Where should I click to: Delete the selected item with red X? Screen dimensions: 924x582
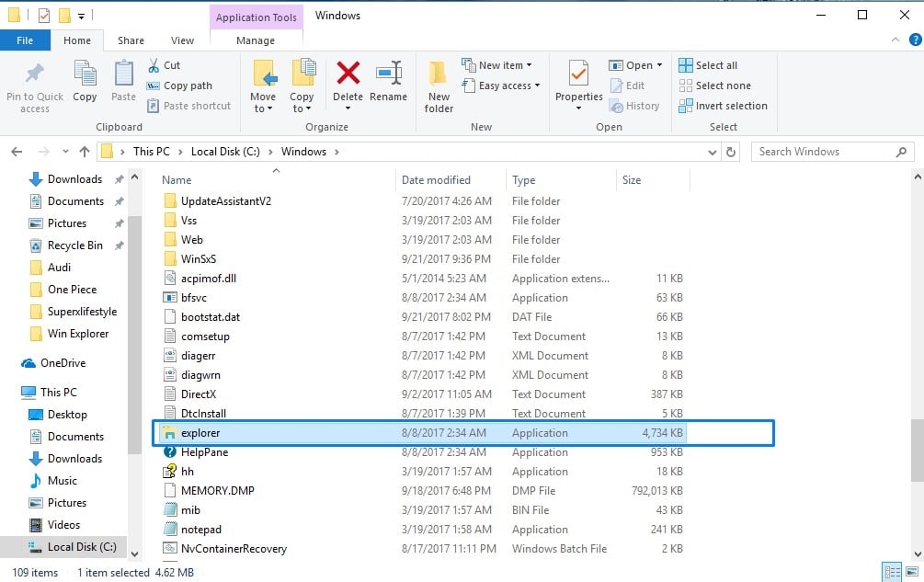tap(348, 74)
